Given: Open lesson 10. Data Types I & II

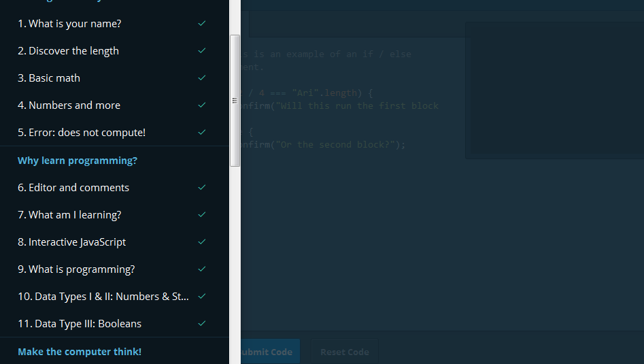Looking at the screenshot, I should click(x=103, y=296).
